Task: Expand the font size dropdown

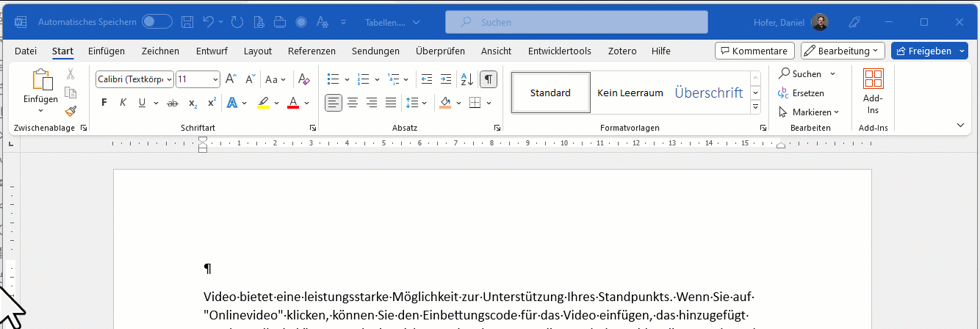Action: click(x=215, y=79)
